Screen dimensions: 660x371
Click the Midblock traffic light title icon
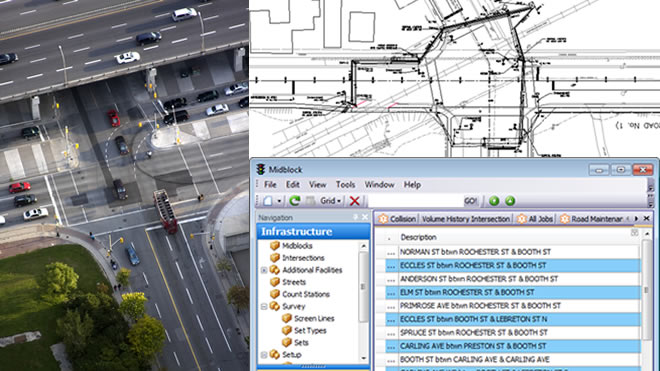261,169
